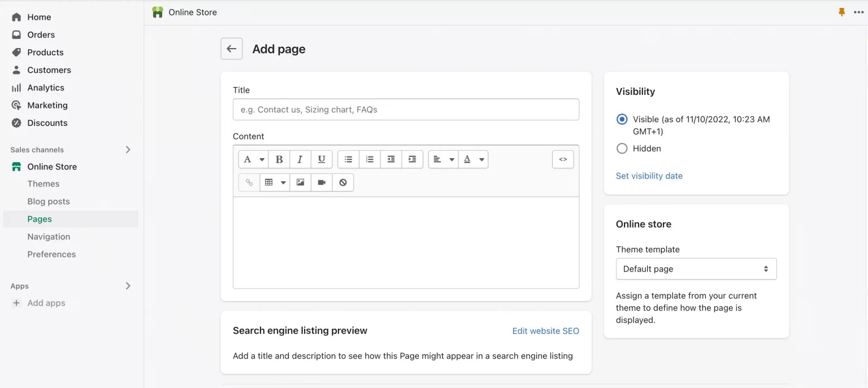Screen dimensions: 868x388
Task: Click the Set visibility date link
Action: click(x=649, y=176)
